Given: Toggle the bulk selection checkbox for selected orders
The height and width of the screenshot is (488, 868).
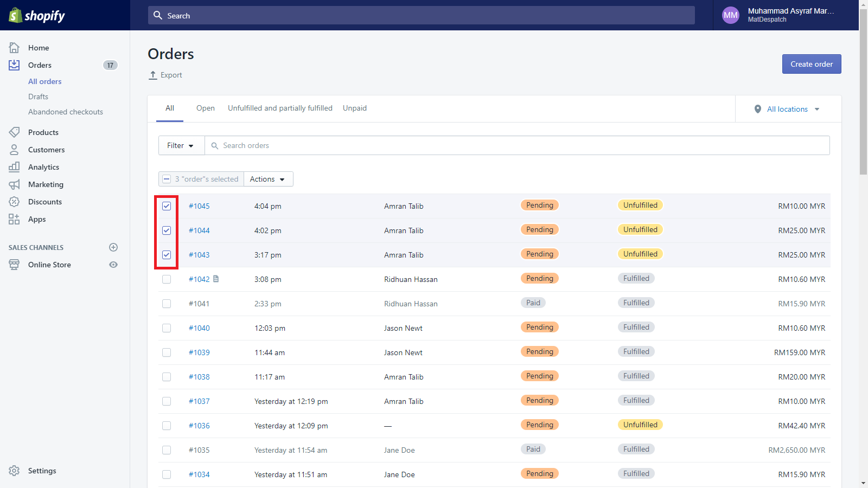Looking at the screenshot, I should [167, 179].
